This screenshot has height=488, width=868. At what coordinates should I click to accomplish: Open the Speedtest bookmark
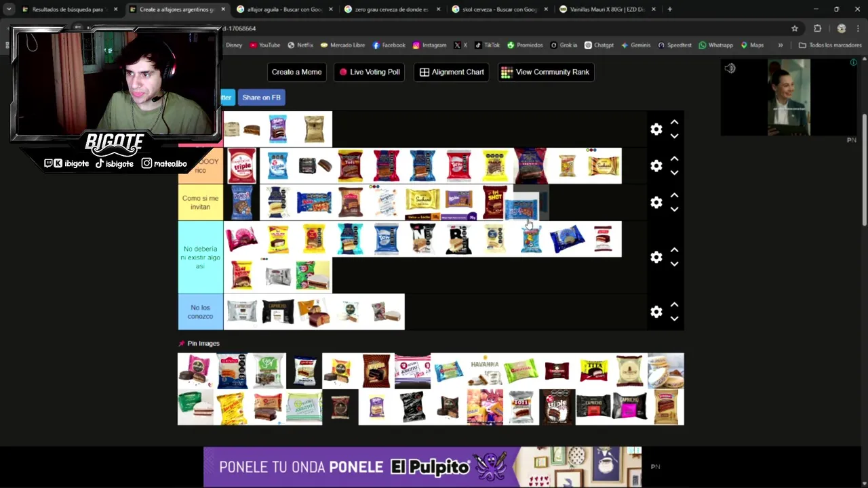click(x=675, y=45)
